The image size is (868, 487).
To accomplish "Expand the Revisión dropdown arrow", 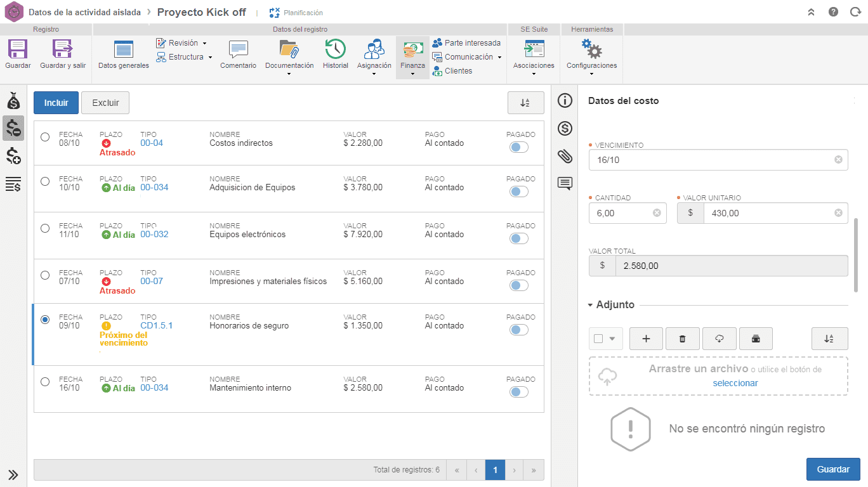I will tap(204, 43).
